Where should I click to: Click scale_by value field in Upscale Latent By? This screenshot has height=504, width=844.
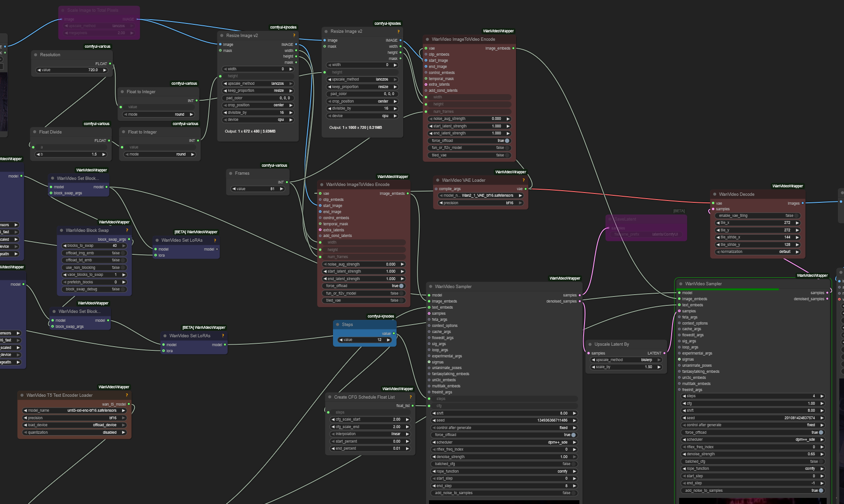[x=625, y=367]
